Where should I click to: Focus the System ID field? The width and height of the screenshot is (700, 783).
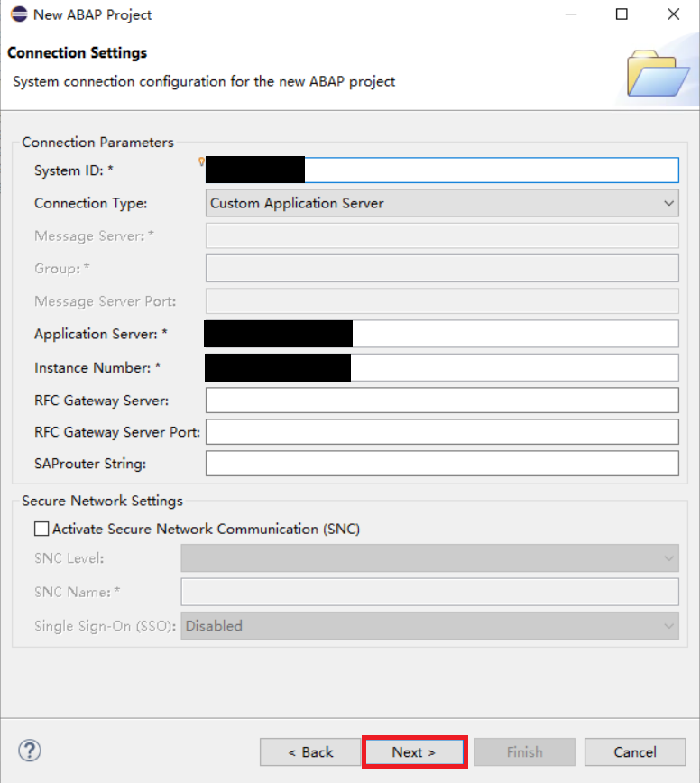[490, 170]
